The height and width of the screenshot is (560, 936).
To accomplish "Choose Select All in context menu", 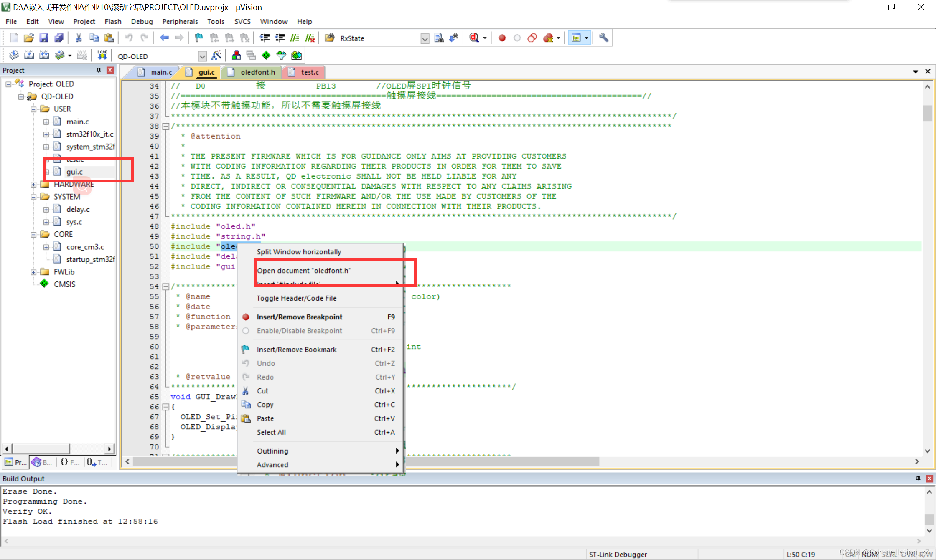I will click(320, 432).
